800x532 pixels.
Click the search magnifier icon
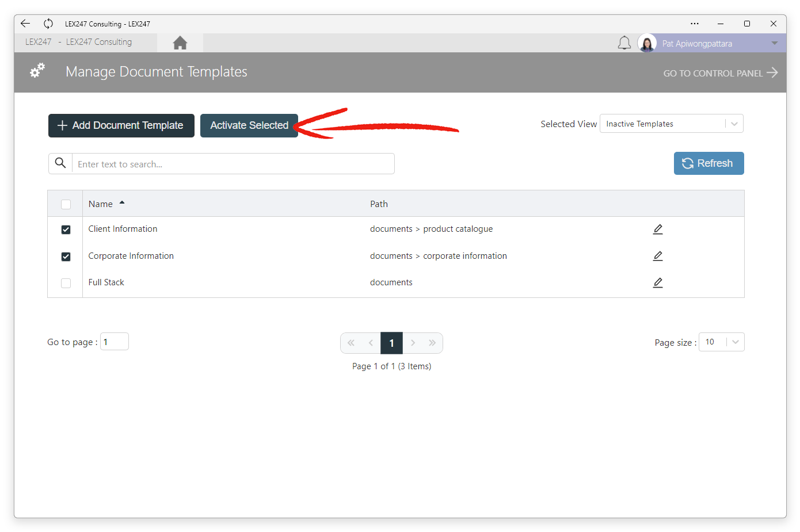click(60, 163)
